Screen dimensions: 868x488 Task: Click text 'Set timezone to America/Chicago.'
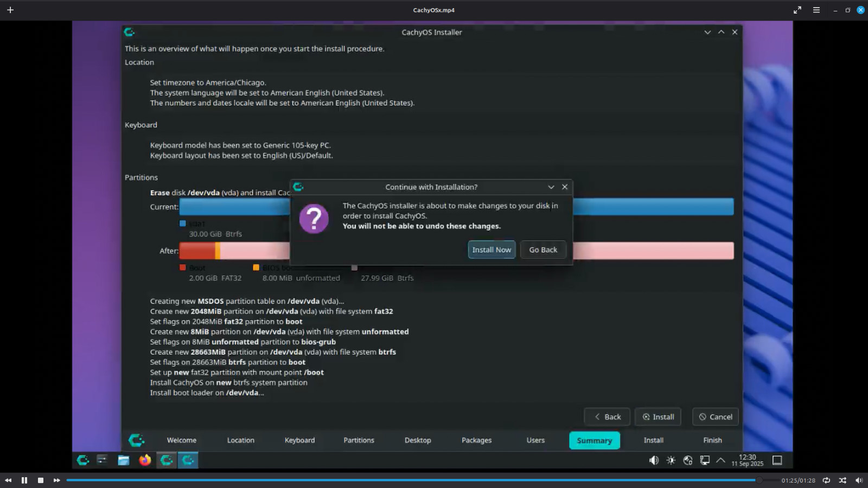tap(208, 82)
